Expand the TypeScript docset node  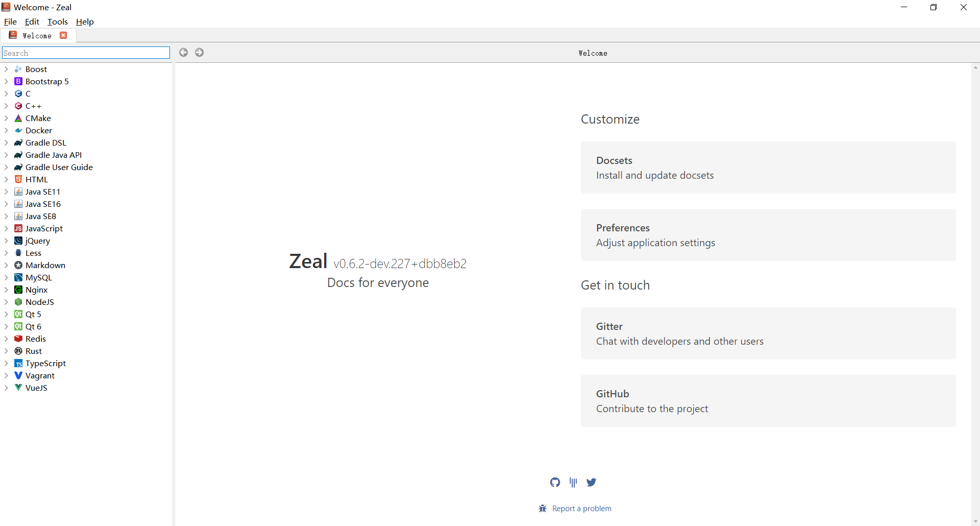[x=6, y=364]
